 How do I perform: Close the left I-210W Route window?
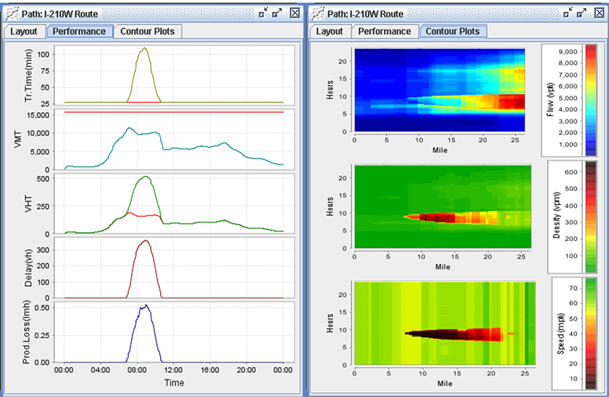pyautogui.click(x=295, y=13)
